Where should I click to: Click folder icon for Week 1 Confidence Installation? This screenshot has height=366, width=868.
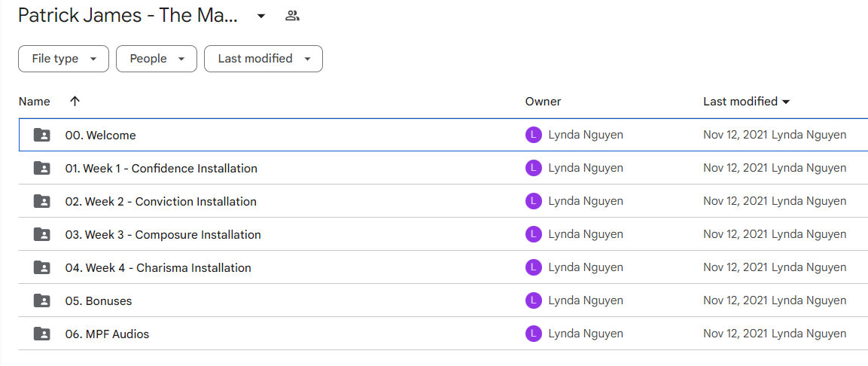pyautogui.click(x=41, y=168)
